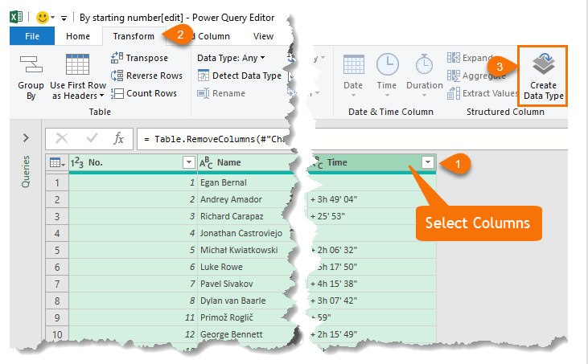Viewport: 588px width, 364px height.
Task: Select the Transform ribbon tab
Action: click(134, 36)
